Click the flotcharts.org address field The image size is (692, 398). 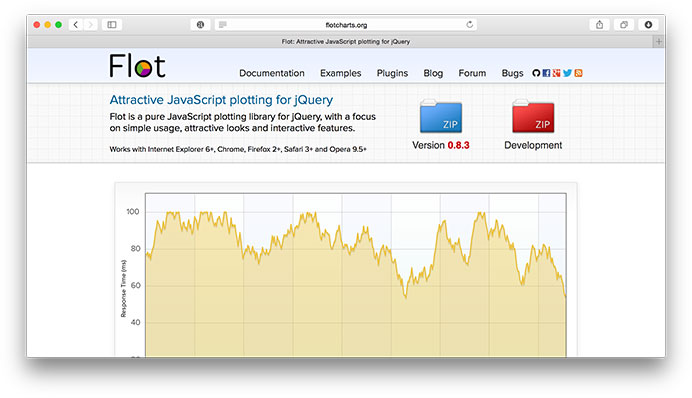pyautogui.click(x=346, y=25)
